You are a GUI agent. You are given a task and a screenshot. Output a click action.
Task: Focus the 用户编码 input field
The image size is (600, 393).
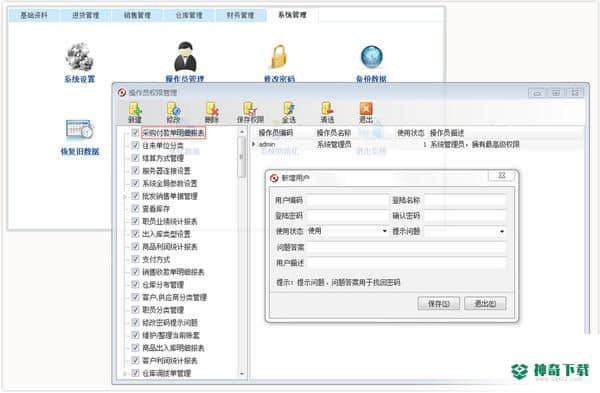(x=347, y=200)
